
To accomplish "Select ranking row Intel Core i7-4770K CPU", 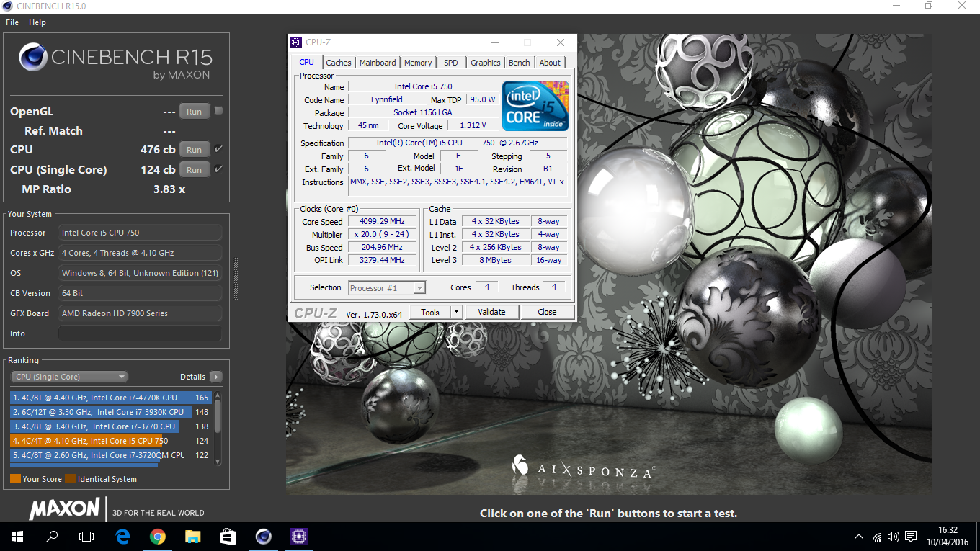I will click(110, 398).
